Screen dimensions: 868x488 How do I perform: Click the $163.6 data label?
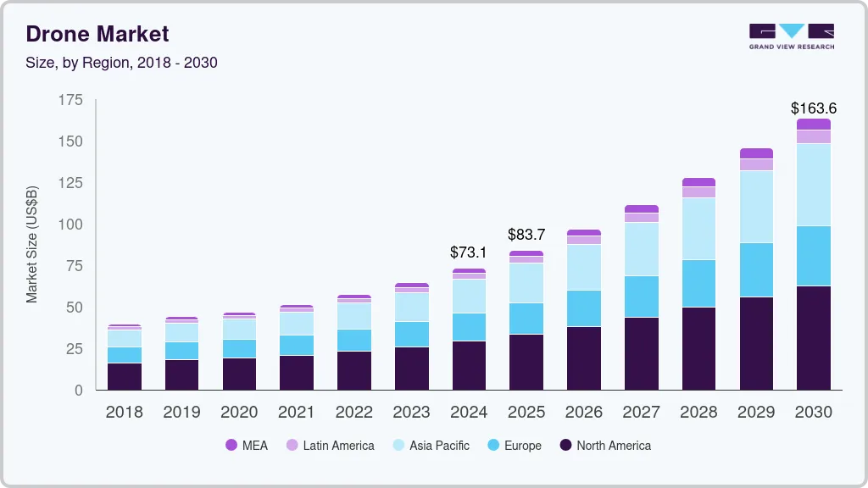(x=813, y=108)
